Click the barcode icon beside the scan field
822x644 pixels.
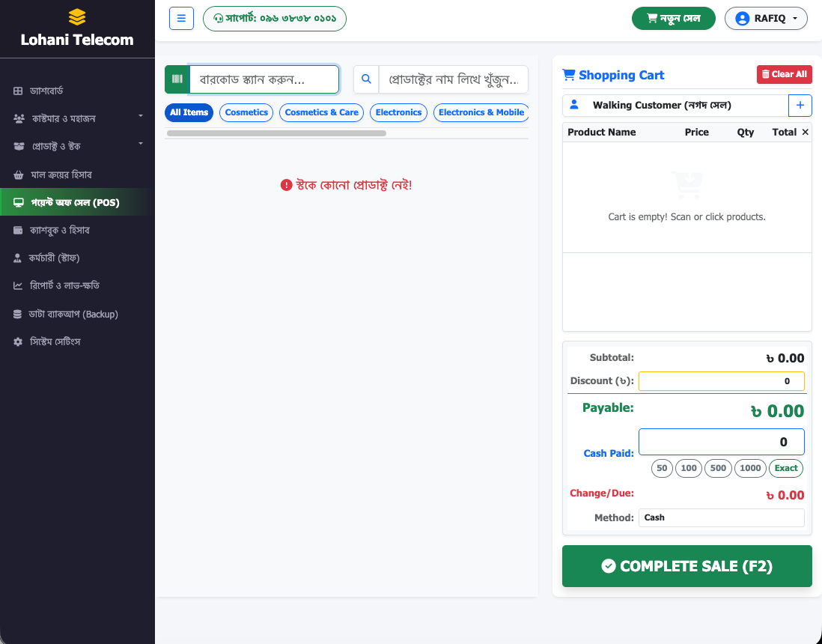177,79
